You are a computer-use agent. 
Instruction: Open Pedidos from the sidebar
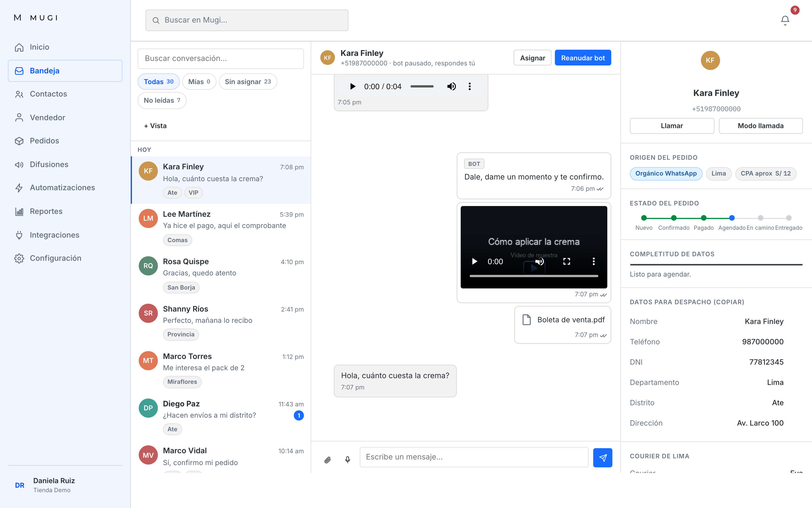tap(65, 141)
